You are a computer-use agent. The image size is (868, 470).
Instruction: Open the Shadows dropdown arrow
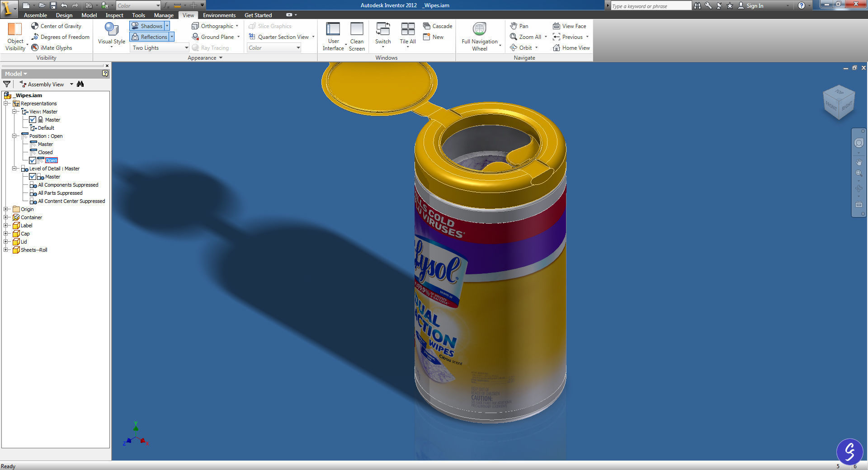pyautogui.click(x=167, y=26)
